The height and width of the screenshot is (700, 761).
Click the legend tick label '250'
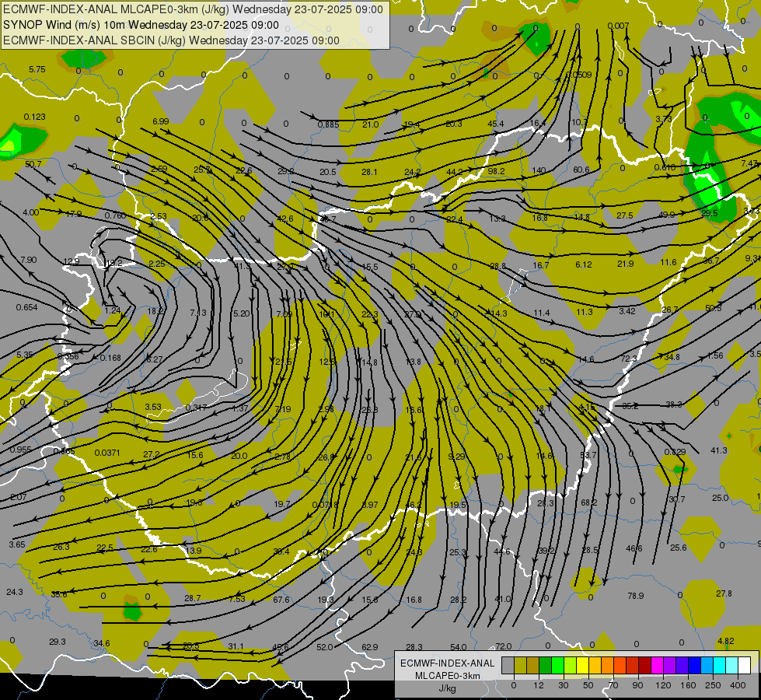(713, 685)
